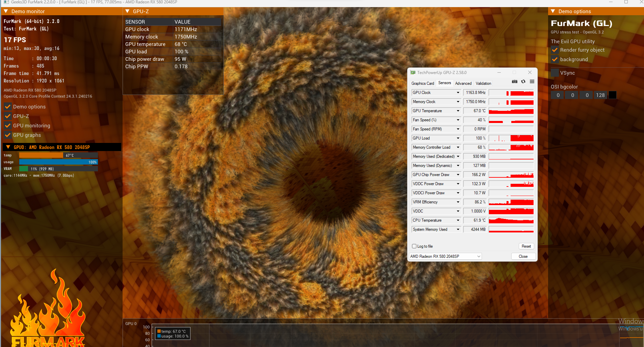The image size is (644, 347).
Task: Open the Validation tab
Action: pyautogui.click(x=483, y=83)
